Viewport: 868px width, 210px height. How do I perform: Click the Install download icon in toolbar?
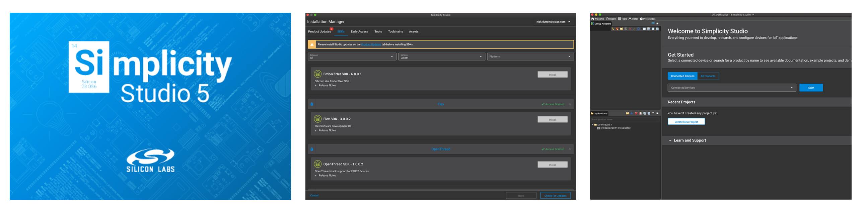pos(630,19)
